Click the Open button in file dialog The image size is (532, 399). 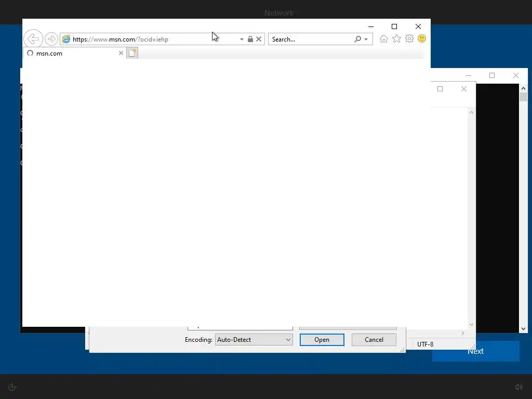pos(322,340)
